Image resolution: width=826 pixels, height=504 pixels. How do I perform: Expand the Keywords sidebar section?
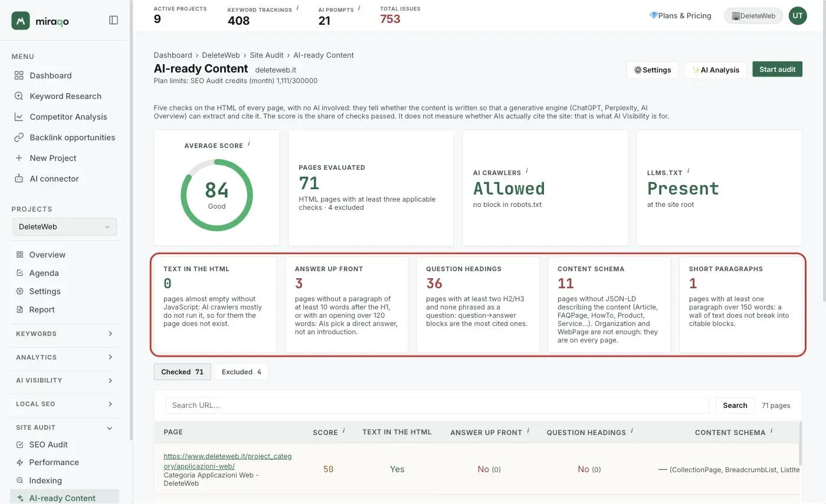coord(65,334)
